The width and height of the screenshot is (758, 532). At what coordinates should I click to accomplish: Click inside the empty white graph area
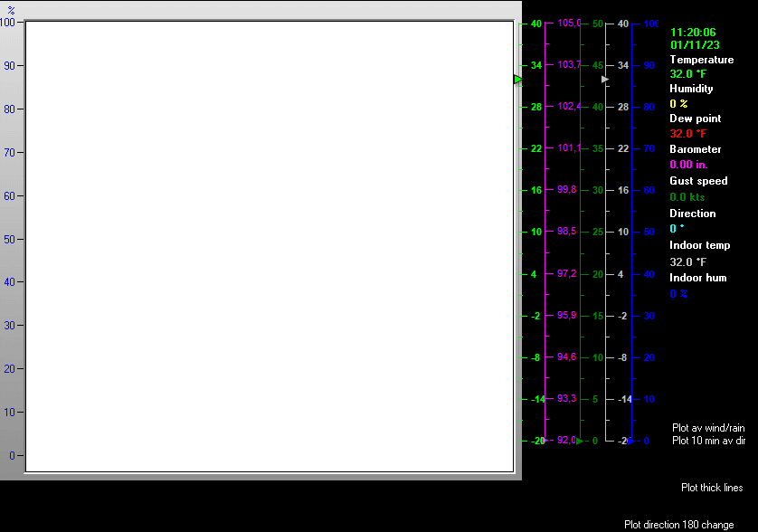click(x=270, y=246)
